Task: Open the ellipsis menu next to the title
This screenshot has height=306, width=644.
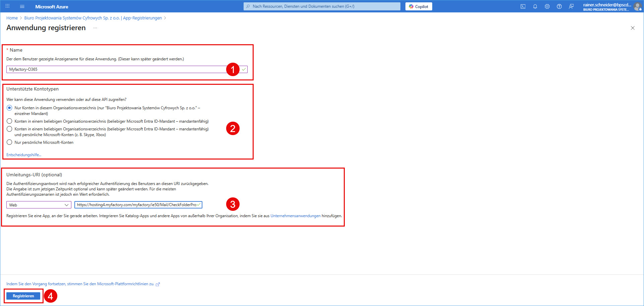Action: pos(95,28)
